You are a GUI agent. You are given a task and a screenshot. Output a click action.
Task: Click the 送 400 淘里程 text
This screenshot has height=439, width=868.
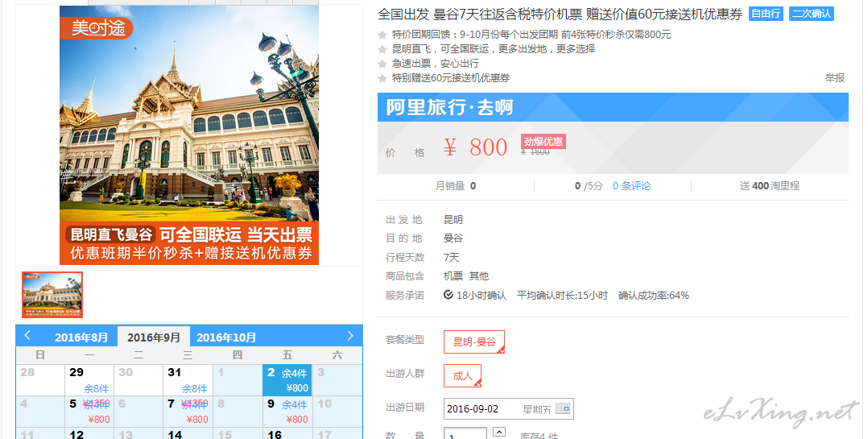tap(770, 186)
